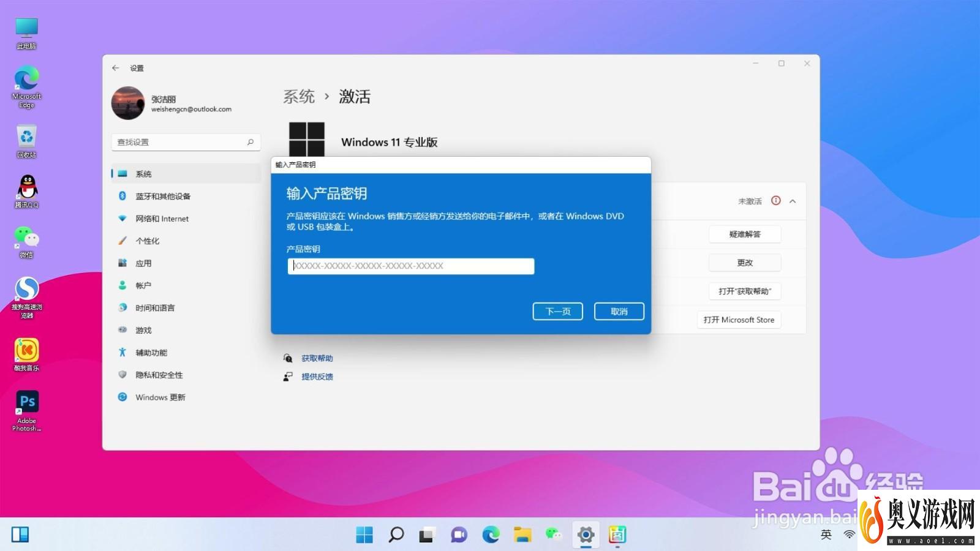Close the Settings window

click(x=807, y=63)
